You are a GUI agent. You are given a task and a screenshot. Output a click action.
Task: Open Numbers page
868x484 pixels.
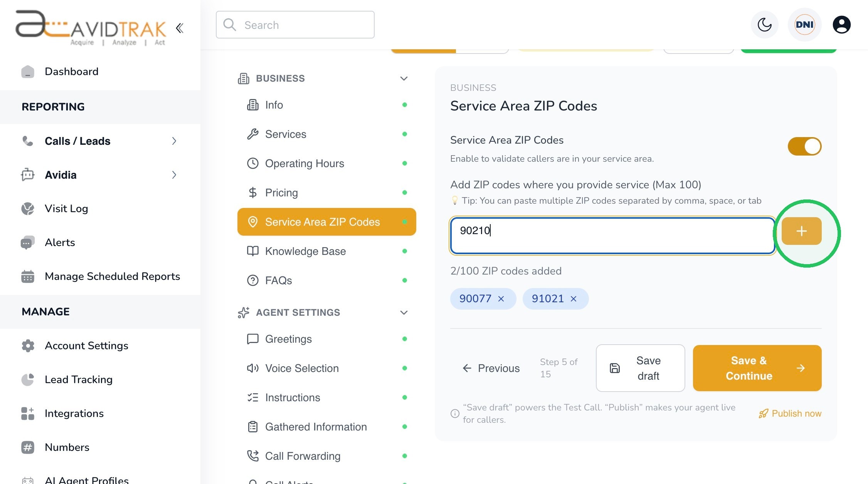(67, 447)
